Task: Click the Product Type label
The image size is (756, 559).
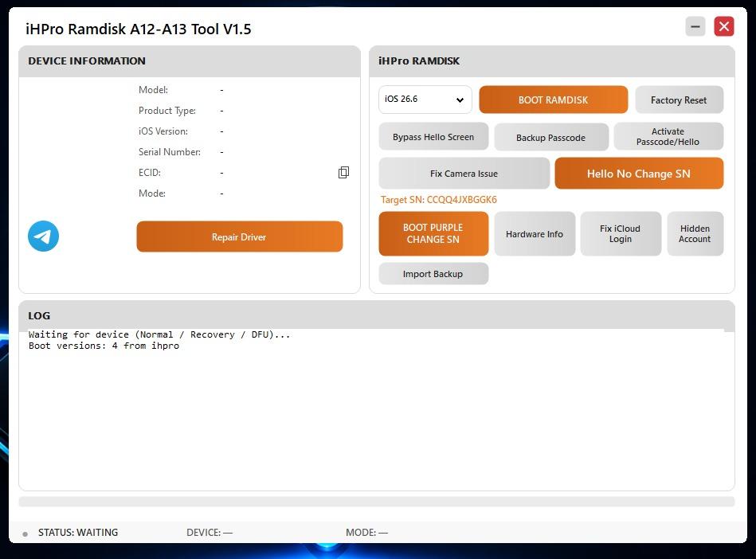Action: coord(167,111)
